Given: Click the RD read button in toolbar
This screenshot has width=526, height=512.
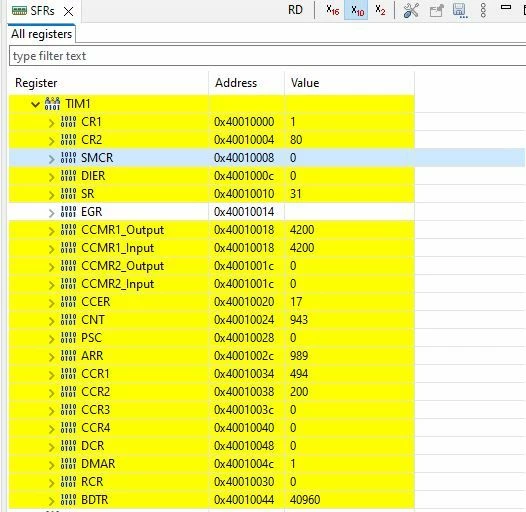Looking at the screenshot, I should point(295,10).
